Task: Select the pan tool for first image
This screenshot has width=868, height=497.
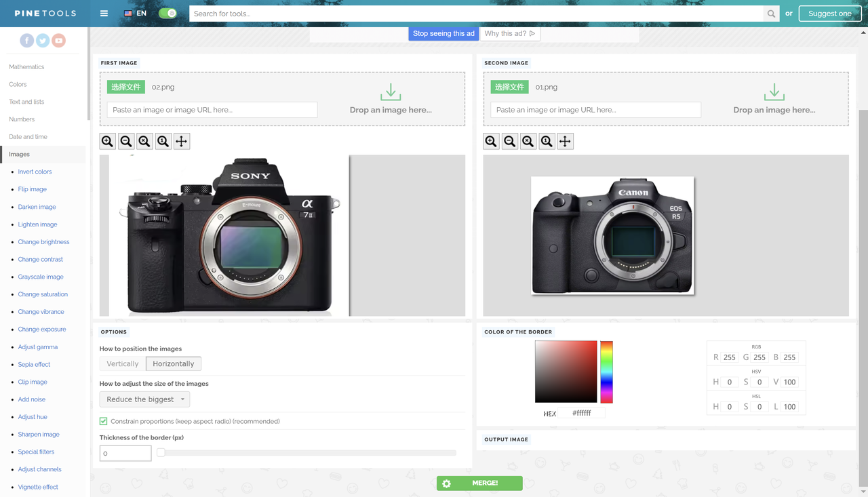Action: [181, 141]
